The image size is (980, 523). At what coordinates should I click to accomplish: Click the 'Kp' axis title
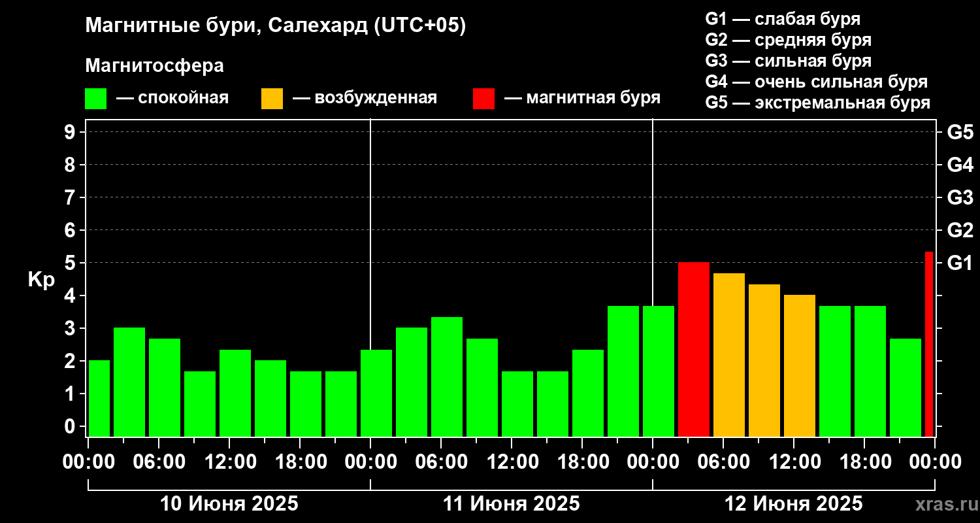click(x=42, y=279)
